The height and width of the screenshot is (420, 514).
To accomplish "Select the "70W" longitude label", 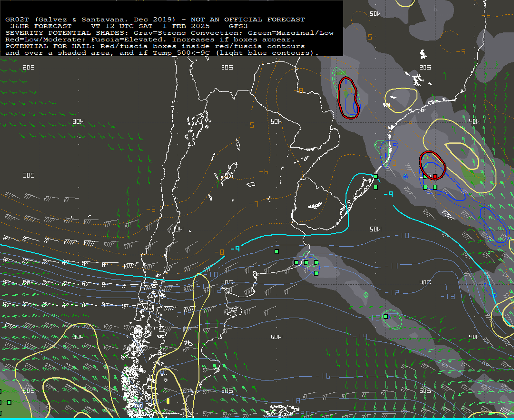I will (178, 229).
